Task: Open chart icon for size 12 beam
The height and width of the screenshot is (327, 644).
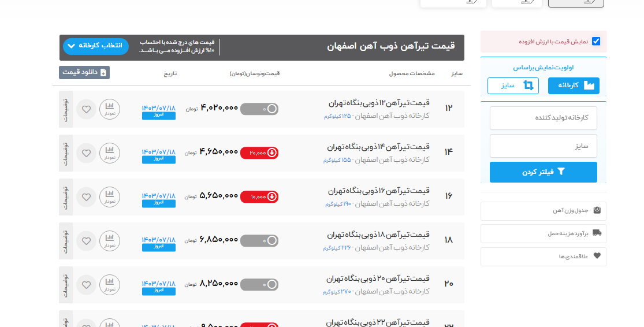Action: point(110,109)
